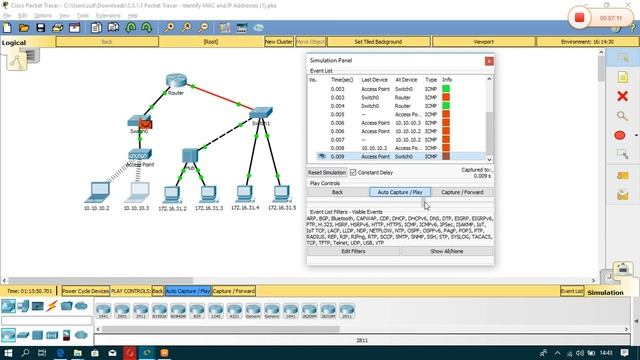Image resolution: width=640 pixels, height=360 pixels.
Task: Click green info square for 0.003 Access Point event
Action: click(x=446, y=89)
